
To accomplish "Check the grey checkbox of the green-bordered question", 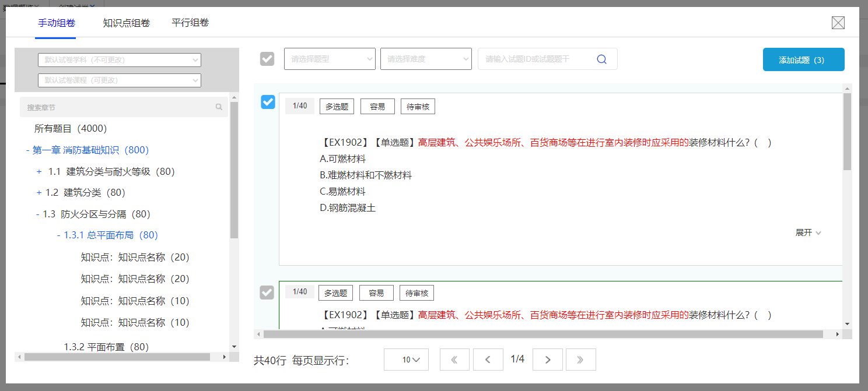I will pos(267,293).
